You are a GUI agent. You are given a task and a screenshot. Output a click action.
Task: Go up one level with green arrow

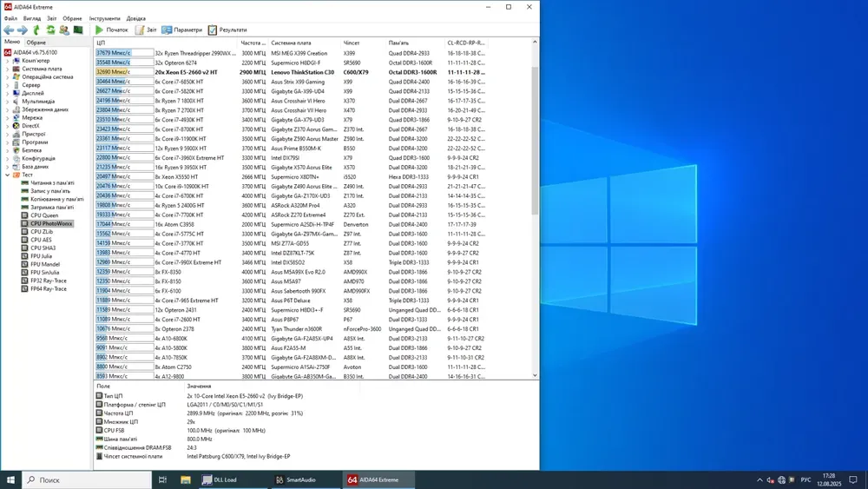pyautogui.click(x=36, y=30)
